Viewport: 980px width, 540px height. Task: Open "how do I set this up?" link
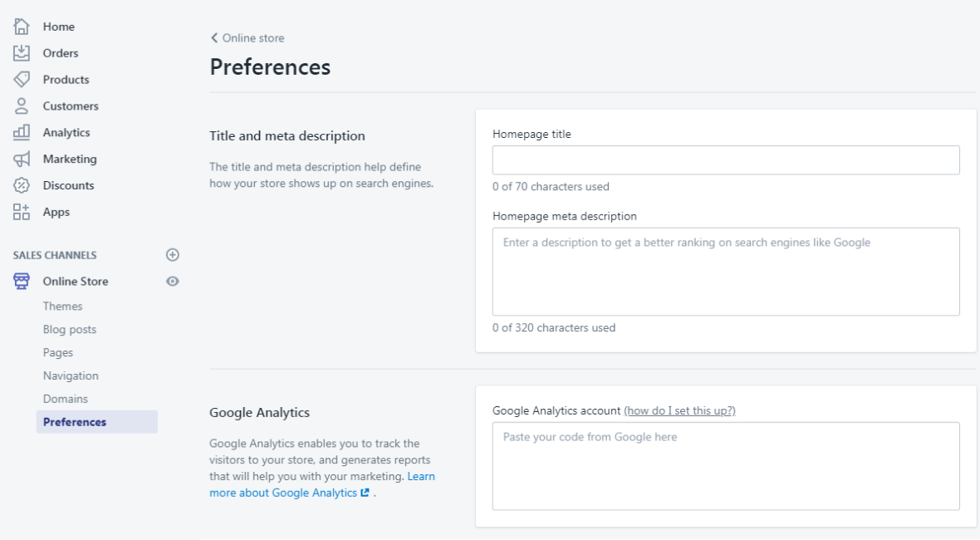(680, 411)
